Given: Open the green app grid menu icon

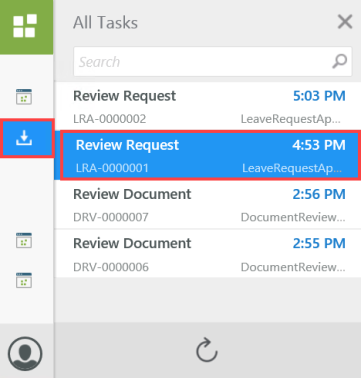Looking at the screenshot, I should tap(24, 26).
